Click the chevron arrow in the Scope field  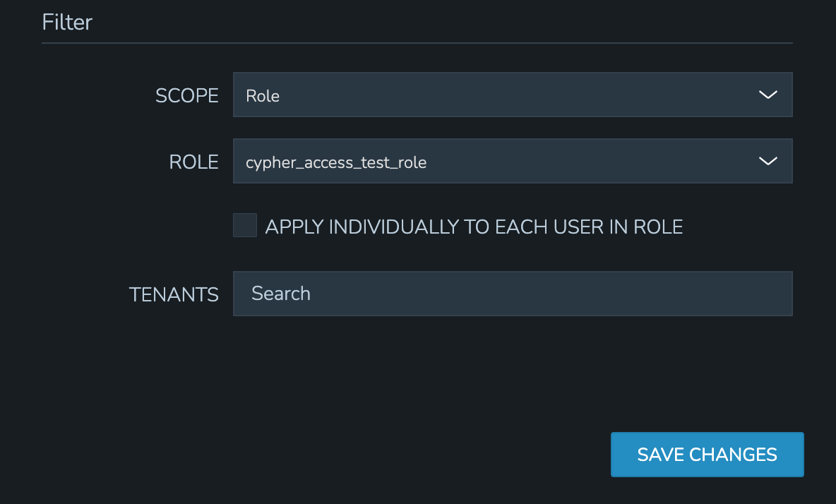point(768,95)
